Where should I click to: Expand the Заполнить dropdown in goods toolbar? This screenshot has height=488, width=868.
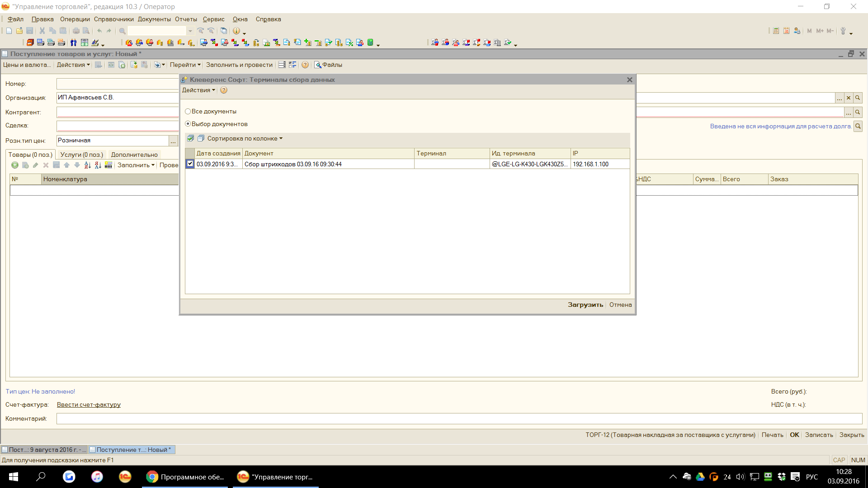tap(136, 165)
